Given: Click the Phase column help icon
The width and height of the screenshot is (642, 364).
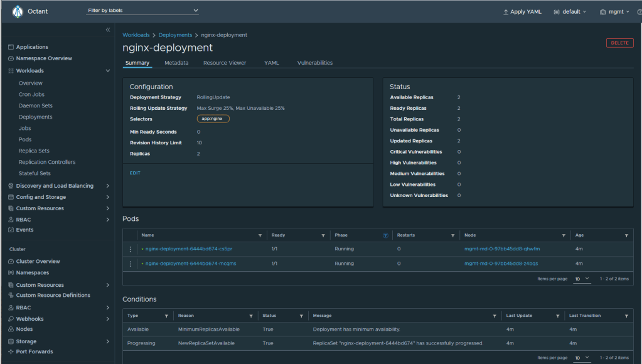Looking at the screenshot, I should (385, 235).
